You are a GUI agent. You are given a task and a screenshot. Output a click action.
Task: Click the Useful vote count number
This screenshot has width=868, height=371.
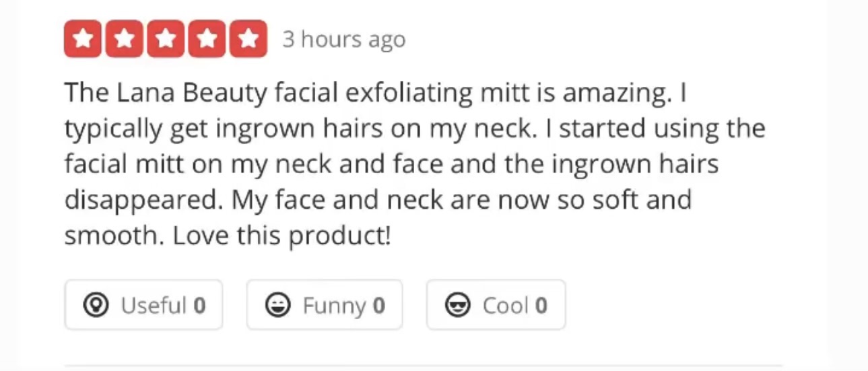(199, 306)
